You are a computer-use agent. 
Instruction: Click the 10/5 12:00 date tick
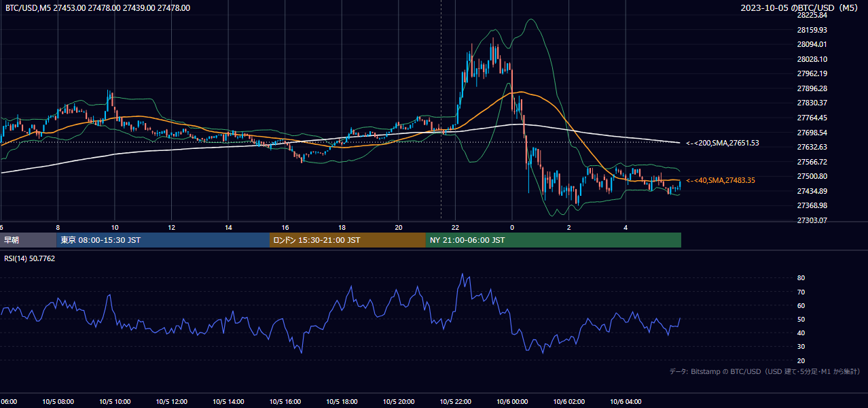click(171, 402)
